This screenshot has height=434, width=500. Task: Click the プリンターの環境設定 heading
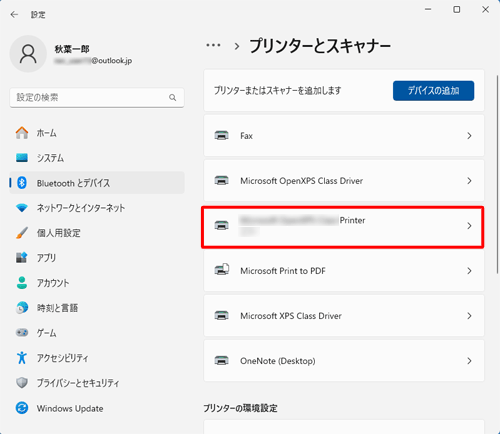pos(240,408)
